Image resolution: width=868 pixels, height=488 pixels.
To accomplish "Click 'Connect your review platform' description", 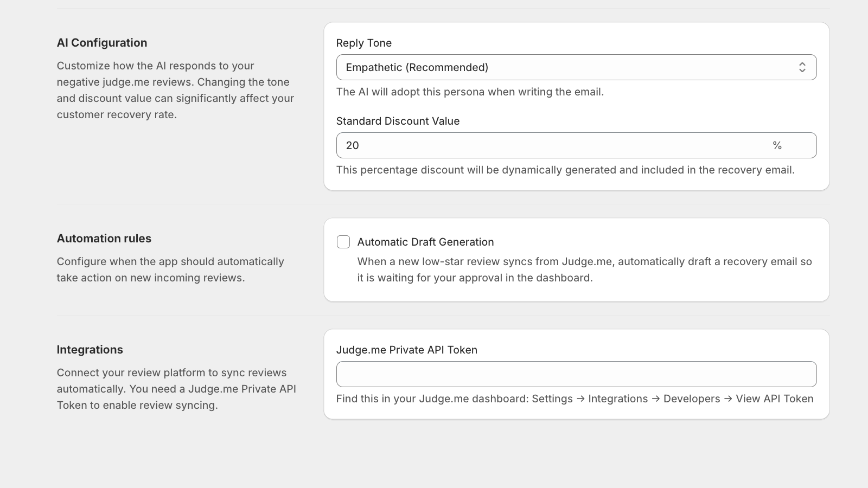I will (x=176, y=389).
